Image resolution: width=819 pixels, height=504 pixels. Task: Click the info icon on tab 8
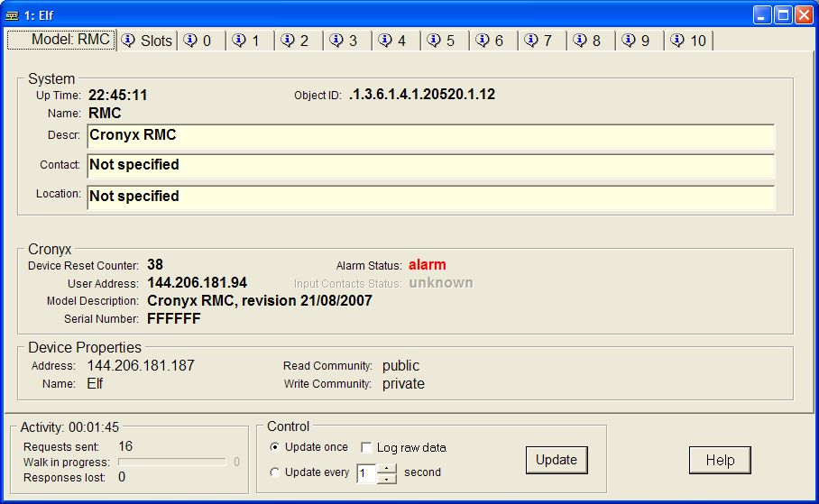(x=580, y=41)
